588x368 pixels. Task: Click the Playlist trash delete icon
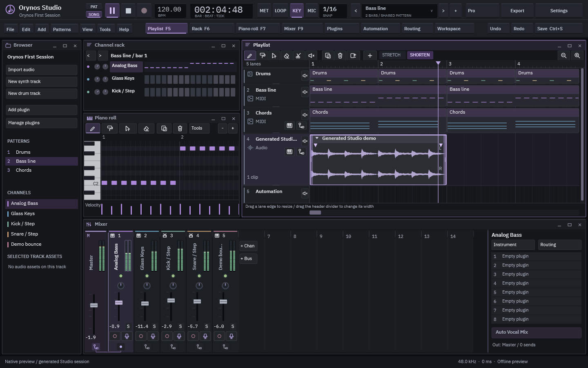[340, 56]
